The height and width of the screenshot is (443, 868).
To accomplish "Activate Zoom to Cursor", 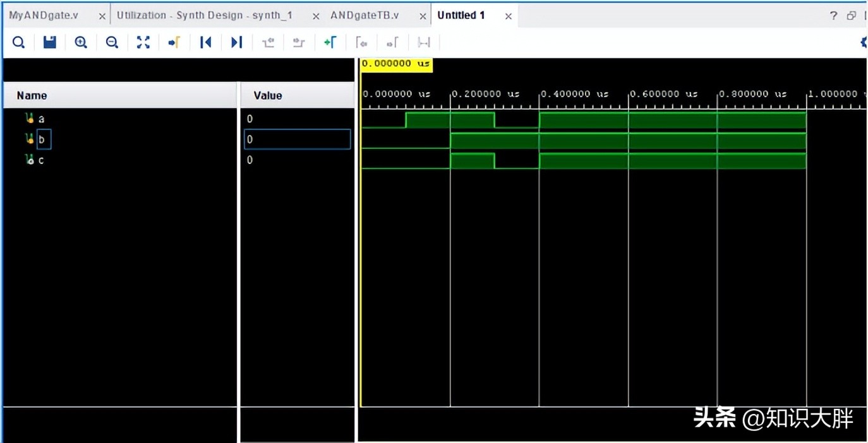I will [x=174, y=42].
